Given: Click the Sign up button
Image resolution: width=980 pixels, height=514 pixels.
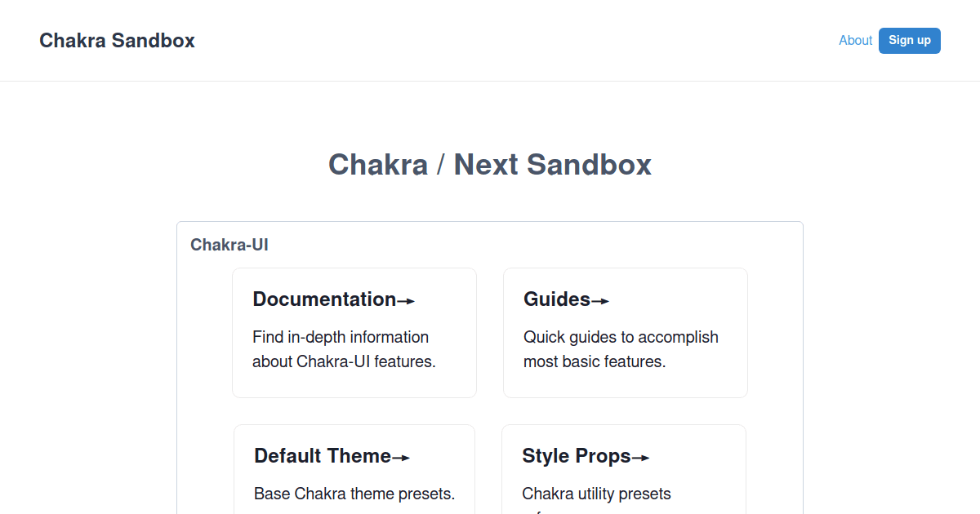Looking at the screenshot, I should (909, 40).
